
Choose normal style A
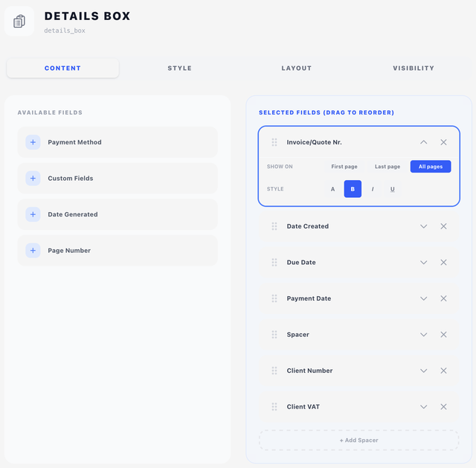pyautogui.click(x=332, y=189)
